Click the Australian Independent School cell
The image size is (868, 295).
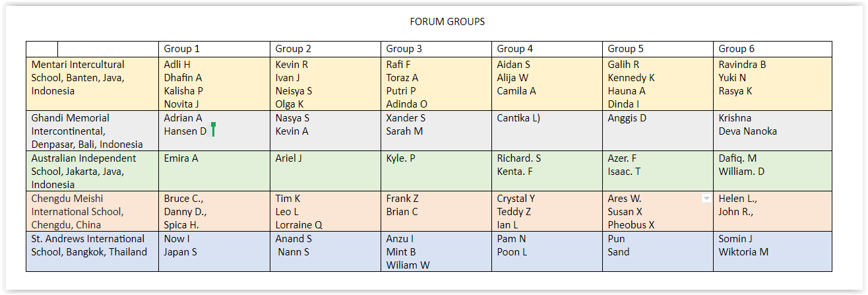point(92,171)
